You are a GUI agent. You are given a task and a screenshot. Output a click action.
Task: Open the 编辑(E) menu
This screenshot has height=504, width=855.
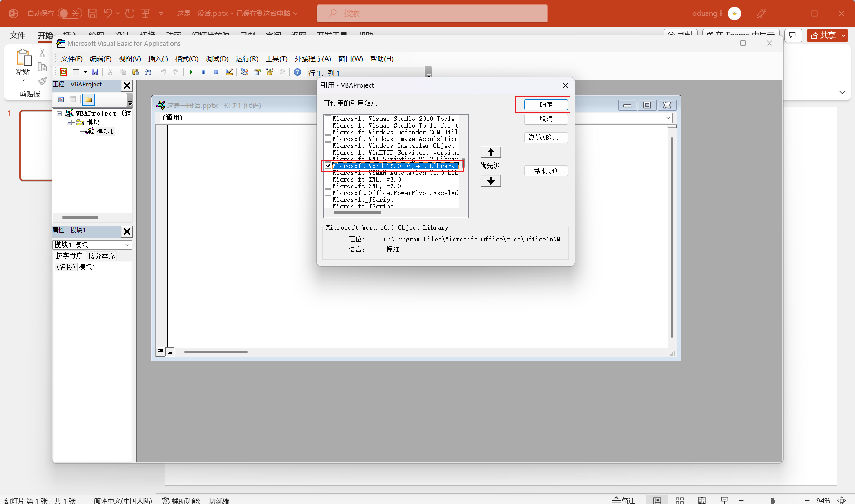[100, 59]
